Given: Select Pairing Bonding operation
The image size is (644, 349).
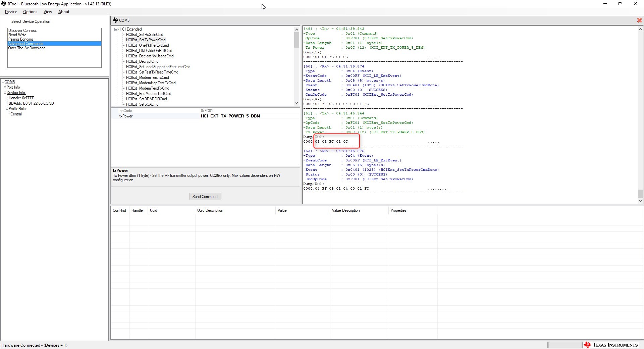Looking at the screenshot, I should click(54, 39).
